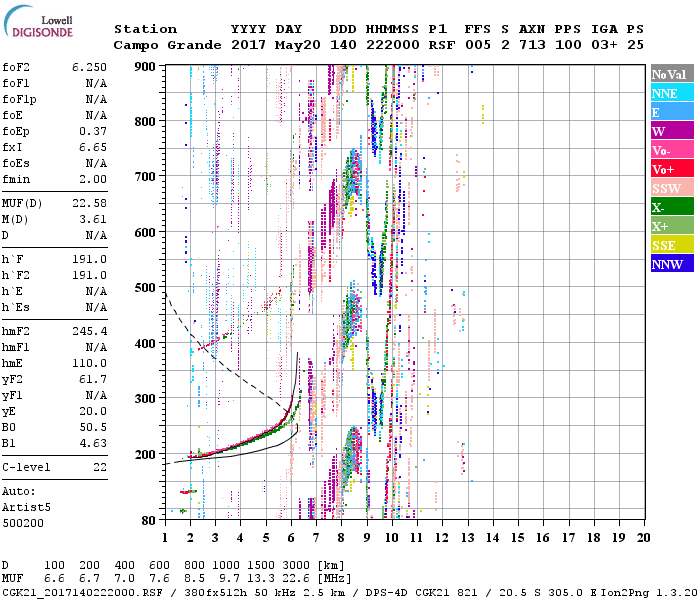Click the fmin value 2.00

93,179
